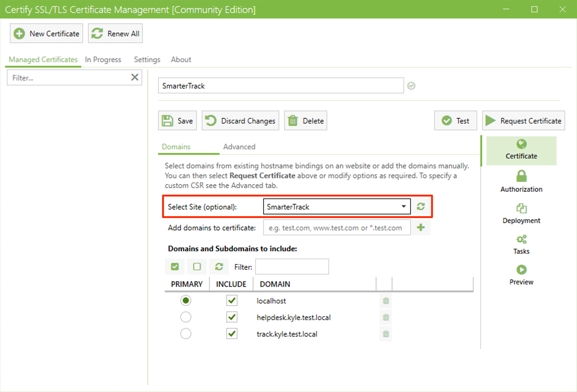The height and width of the screenshot is (392, 577).
Task: Open the Preview section
Action: point(521,275)
